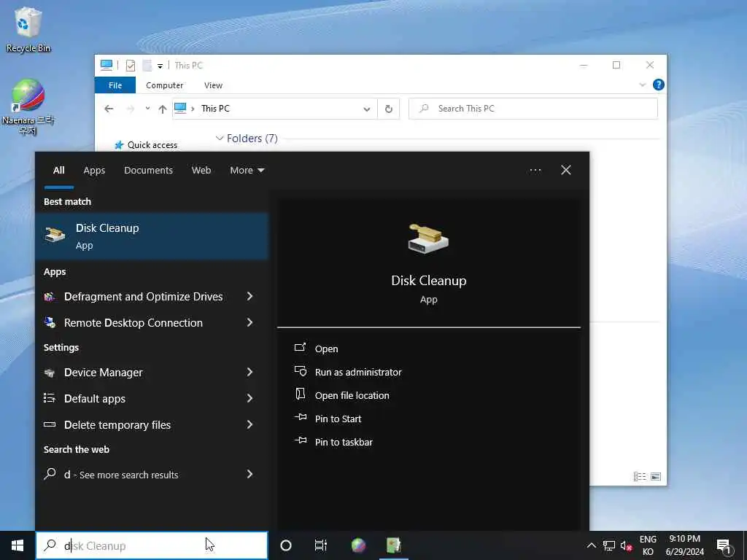Click the Search This PC field

point(533,109)
